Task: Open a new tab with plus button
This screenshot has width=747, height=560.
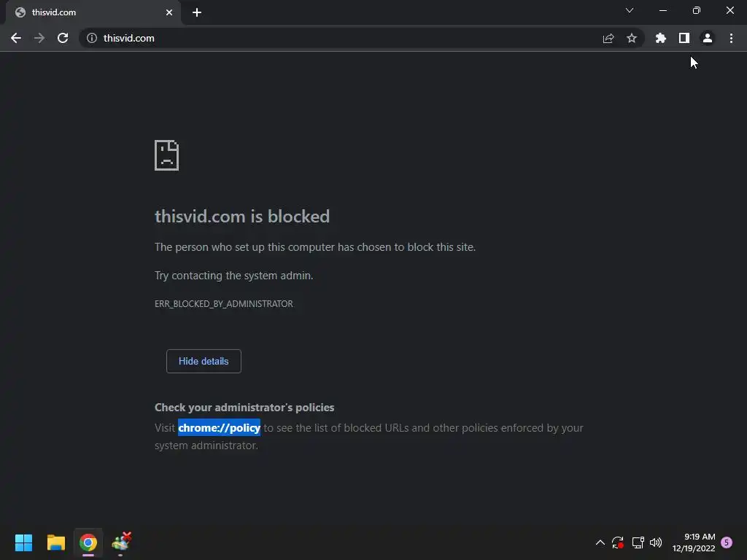Action: [x=197, y=12]
